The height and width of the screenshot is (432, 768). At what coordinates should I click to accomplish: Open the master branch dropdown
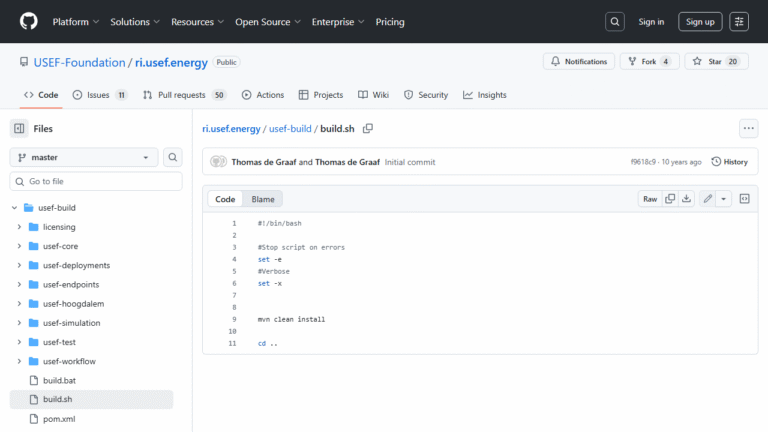click(84, 157)
